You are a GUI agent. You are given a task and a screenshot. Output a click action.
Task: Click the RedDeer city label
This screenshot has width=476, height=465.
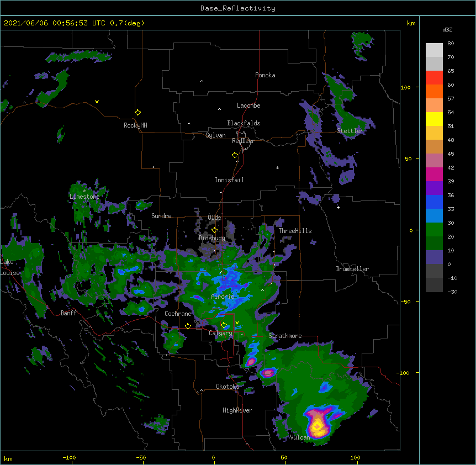243,141
